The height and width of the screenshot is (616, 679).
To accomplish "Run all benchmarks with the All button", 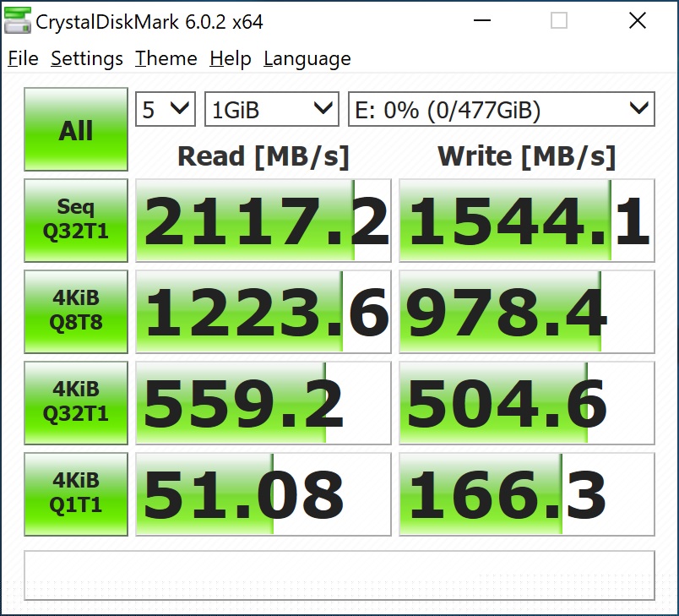I will click(76, 129).
